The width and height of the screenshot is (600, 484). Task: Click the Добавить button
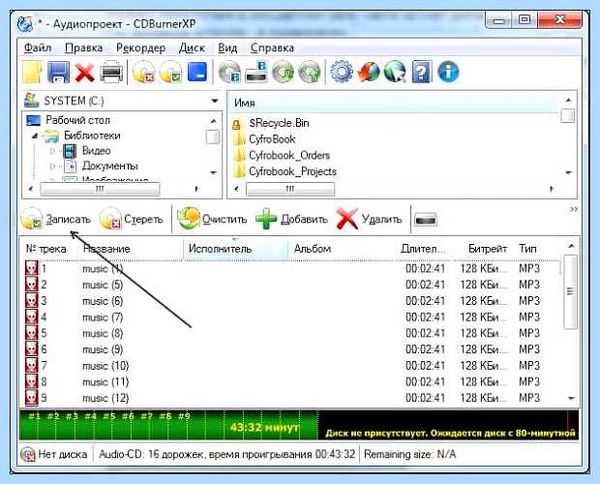[292, 219]
